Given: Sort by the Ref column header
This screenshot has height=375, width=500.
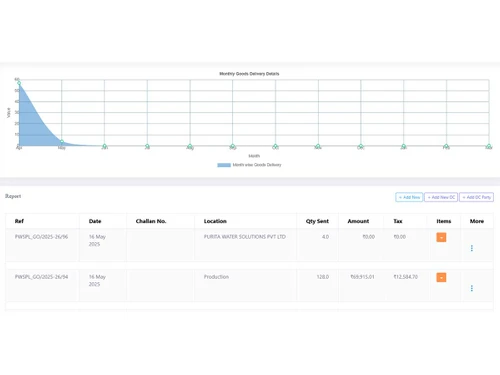Looking at the screenshot, I should click(x=19, y=221).
